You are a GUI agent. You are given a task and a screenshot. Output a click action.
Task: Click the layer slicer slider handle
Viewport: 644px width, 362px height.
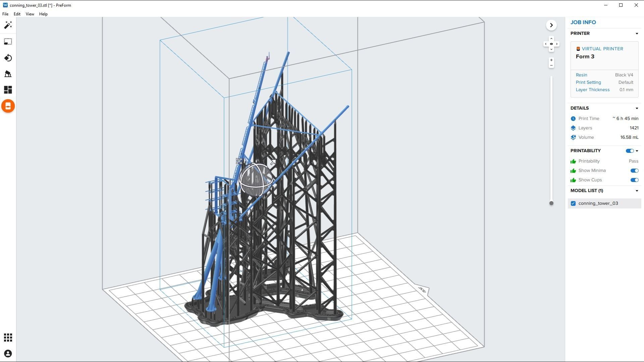[551, 203]
